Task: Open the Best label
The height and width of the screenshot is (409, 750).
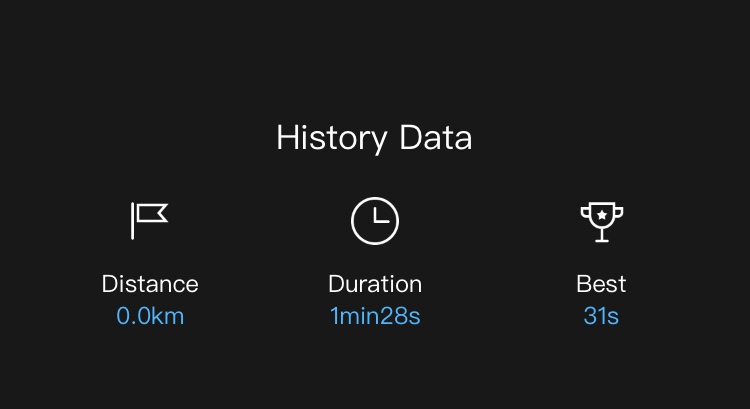Action: [x=601, y=284]
